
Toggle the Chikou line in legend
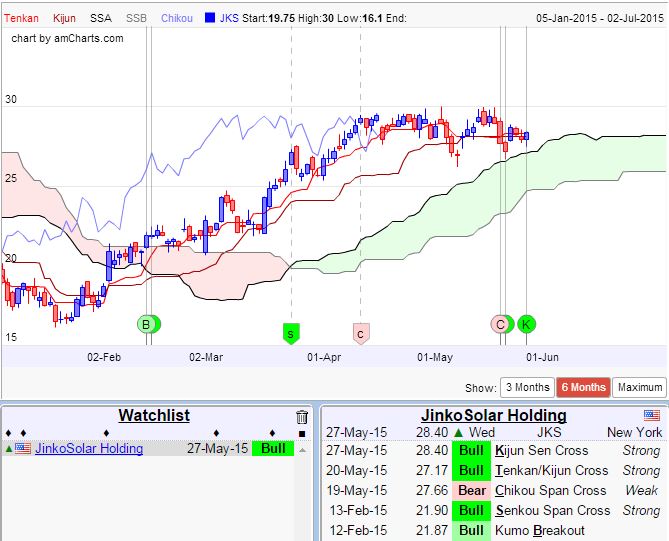[x=177, y=18]
